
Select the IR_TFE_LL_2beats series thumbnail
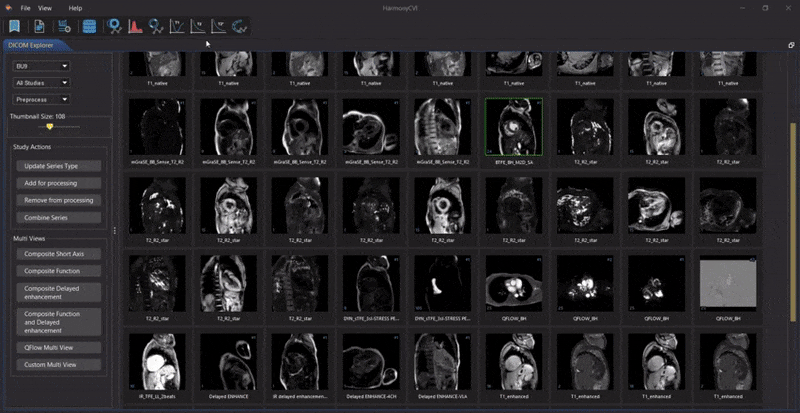point(157,362)
